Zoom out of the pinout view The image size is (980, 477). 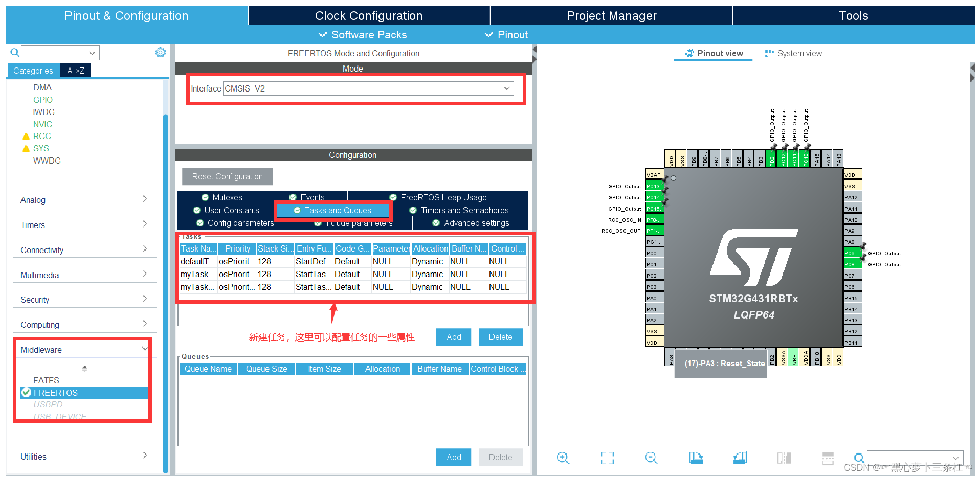[x=651, y=458]
